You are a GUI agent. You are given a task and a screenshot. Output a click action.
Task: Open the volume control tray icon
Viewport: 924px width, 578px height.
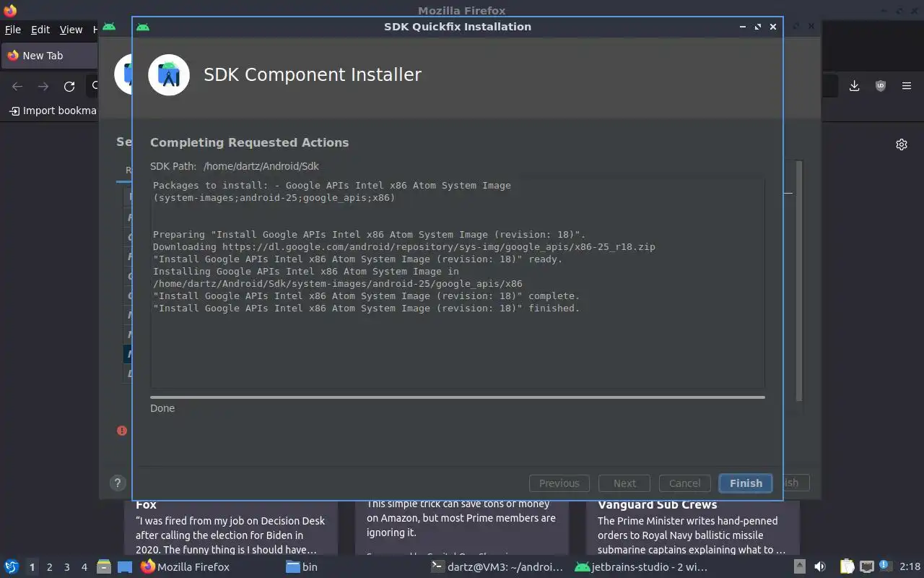click(x=820, y=567)
